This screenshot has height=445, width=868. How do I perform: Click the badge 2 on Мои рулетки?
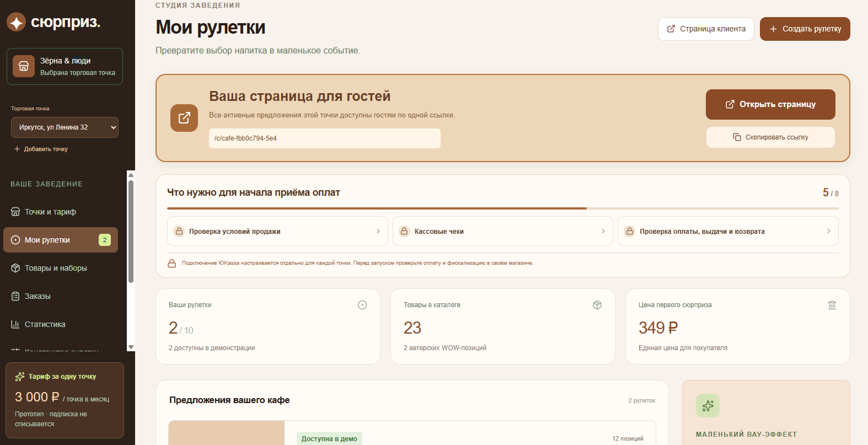coord(105,240)
